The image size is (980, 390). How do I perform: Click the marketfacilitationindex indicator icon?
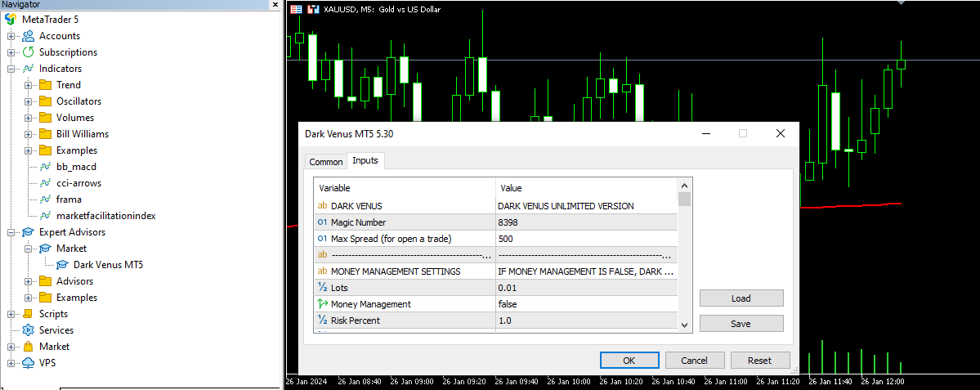point(45,216)
